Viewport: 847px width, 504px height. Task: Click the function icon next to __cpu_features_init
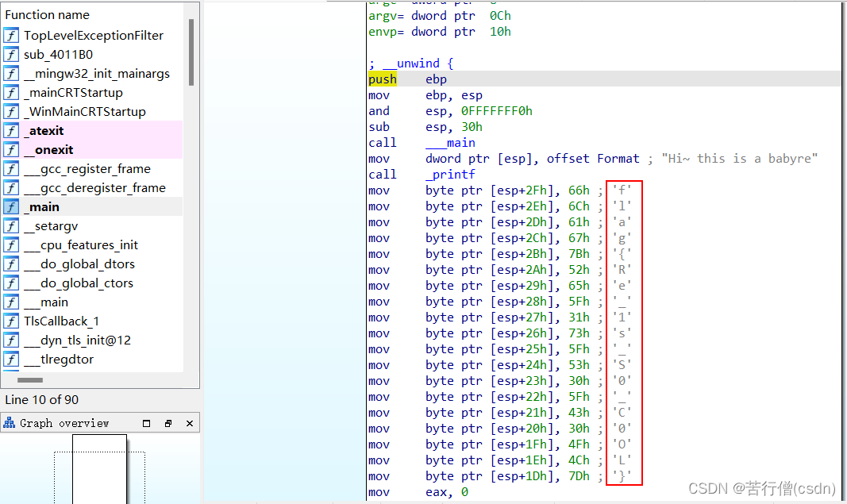(x=10, y=244)
